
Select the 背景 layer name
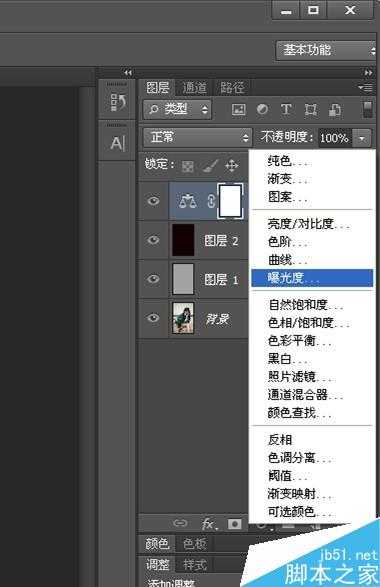pyautogui.click(x=217, y=319)
